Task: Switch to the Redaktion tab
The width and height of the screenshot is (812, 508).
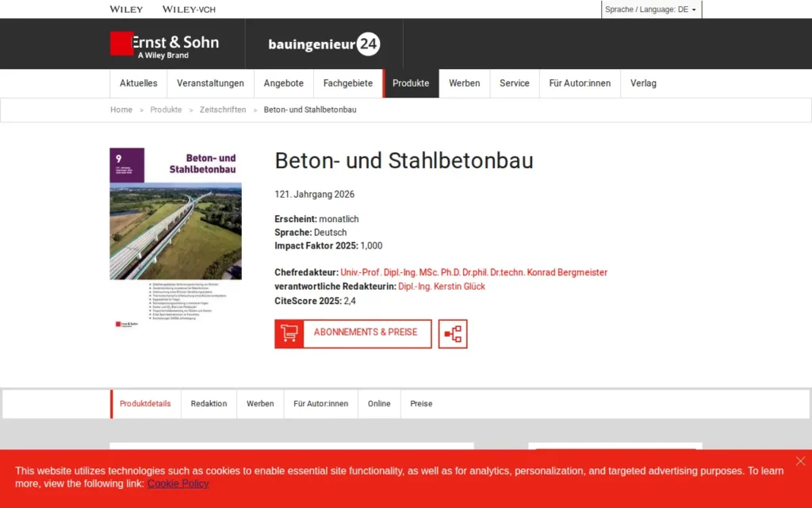Action: click(x=209, y=404)
